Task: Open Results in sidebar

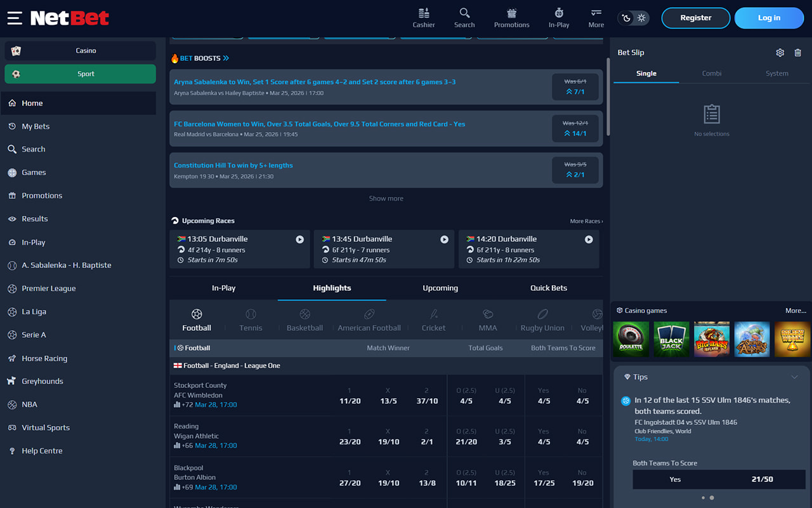Action: 78,218
